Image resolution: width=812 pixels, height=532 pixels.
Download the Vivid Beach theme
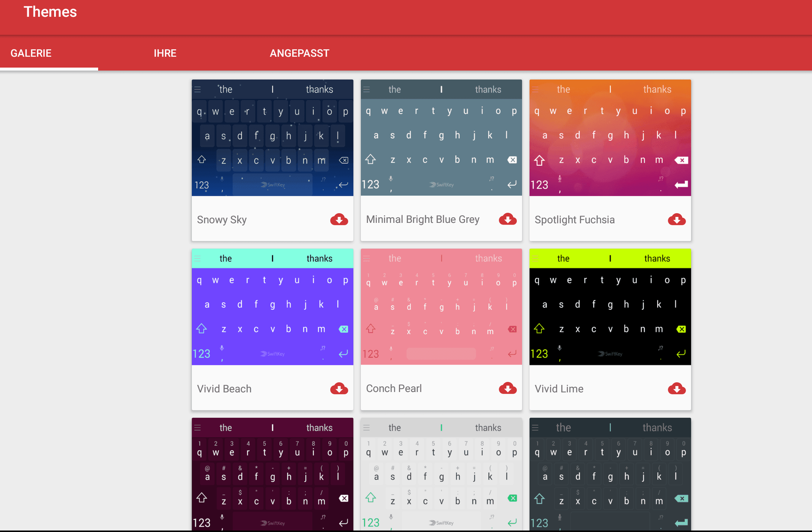339,389
